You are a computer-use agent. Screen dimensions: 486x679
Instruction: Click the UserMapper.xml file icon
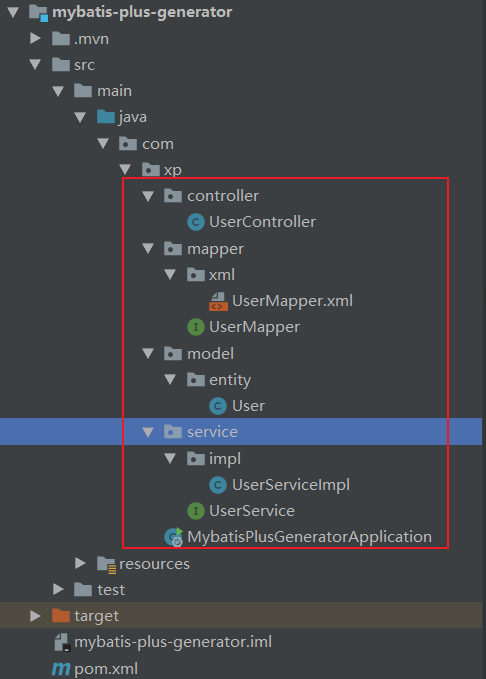click(218, 301)
